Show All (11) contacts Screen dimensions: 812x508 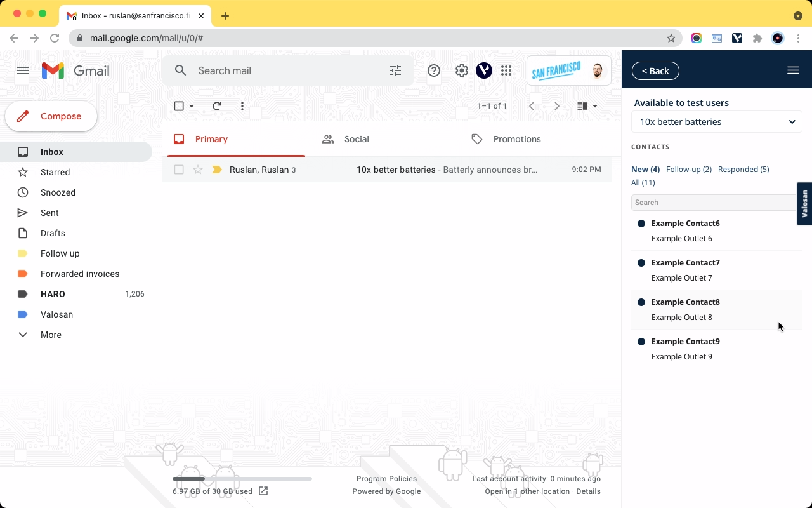tap(643, 182)
